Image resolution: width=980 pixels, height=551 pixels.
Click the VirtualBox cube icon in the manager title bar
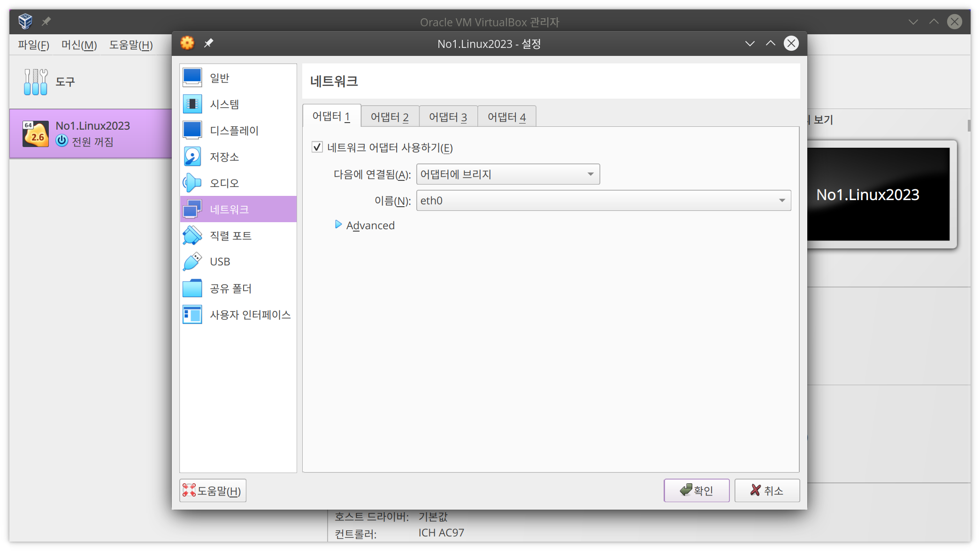(25, 21)
